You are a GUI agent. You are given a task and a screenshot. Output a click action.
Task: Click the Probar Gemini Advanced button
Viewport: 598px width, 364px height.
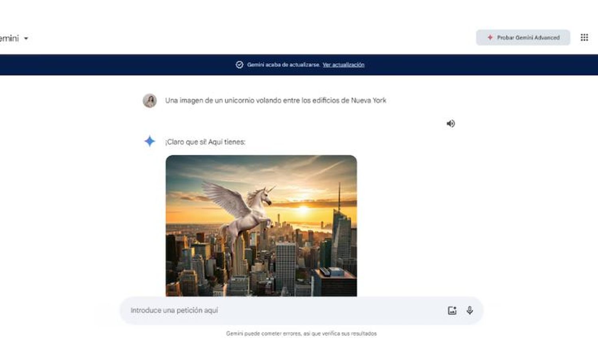click(x=523, y=37)
